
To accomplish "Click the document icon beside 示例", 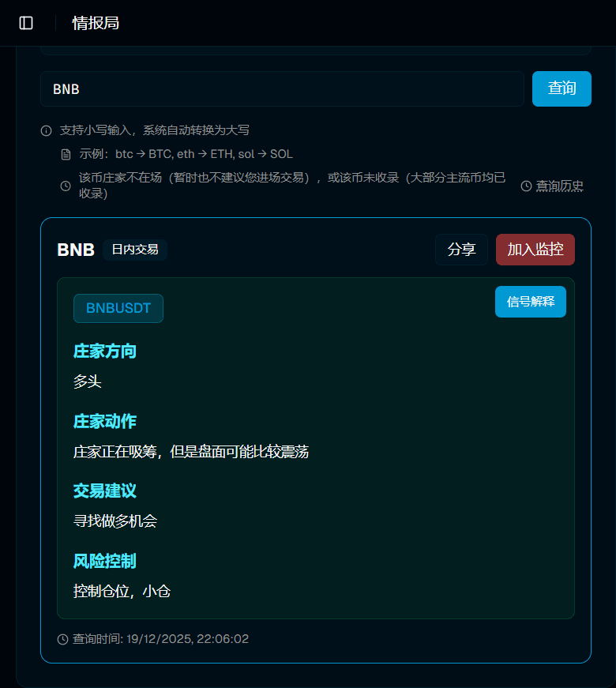I will [x=66, y=155].
